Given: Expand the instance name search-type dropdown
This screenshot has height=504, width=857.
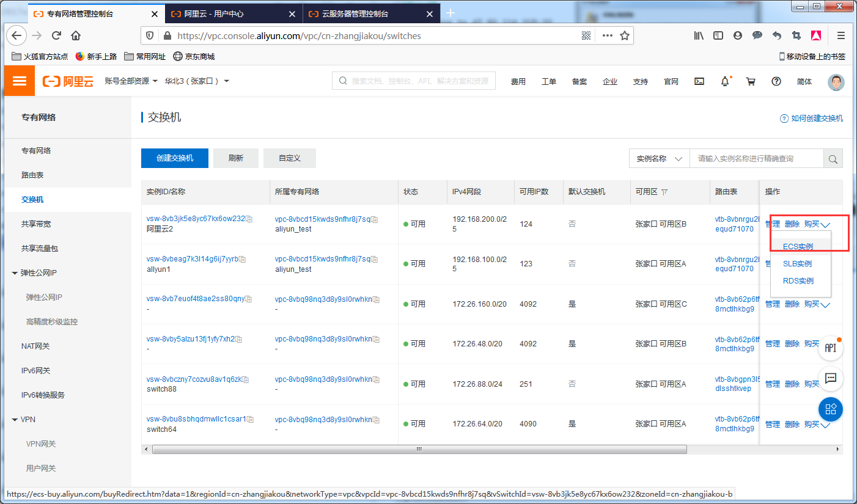Looking at the screenshot, I should (x=659, y=159).
